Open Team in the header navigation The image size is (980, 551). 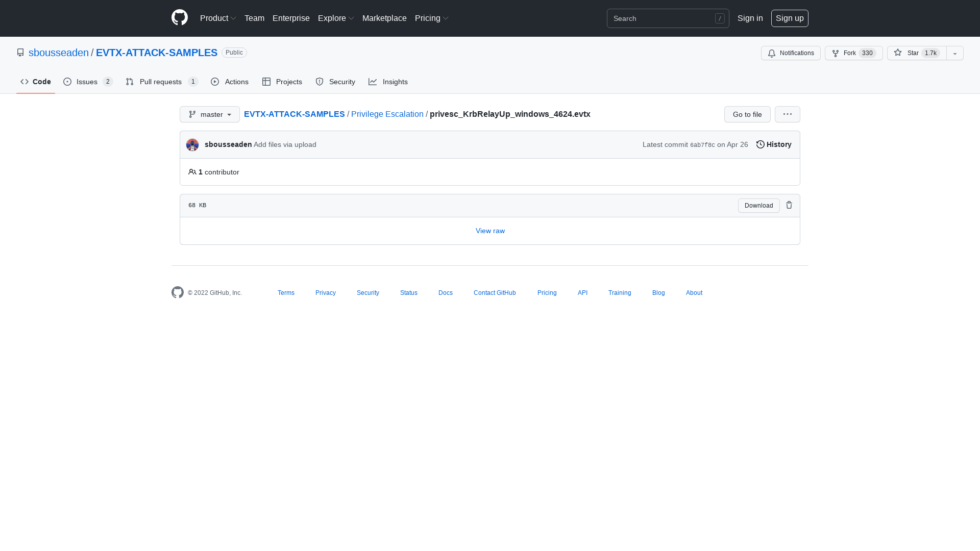coord(254,18)
